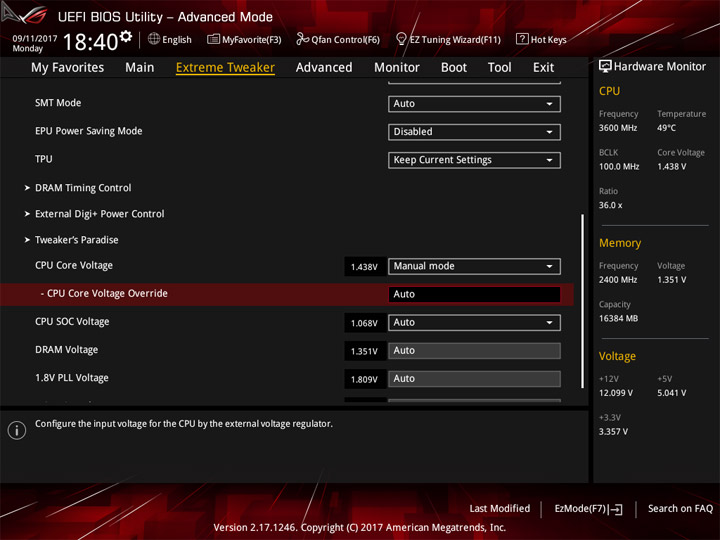Open SMT Mode dropdown
Viewport: 720px width, 540px height.
[x=474, y=104]
